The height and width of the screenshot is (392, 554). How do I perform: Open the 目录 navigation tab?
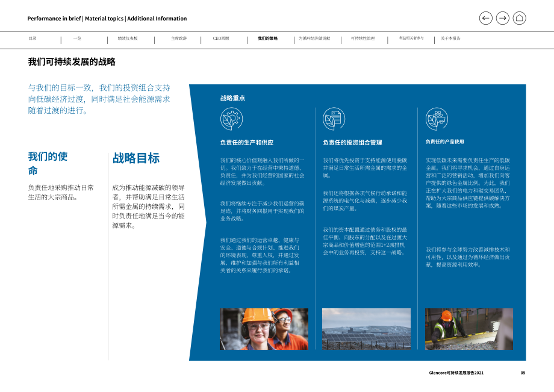[x=33, y=39]
